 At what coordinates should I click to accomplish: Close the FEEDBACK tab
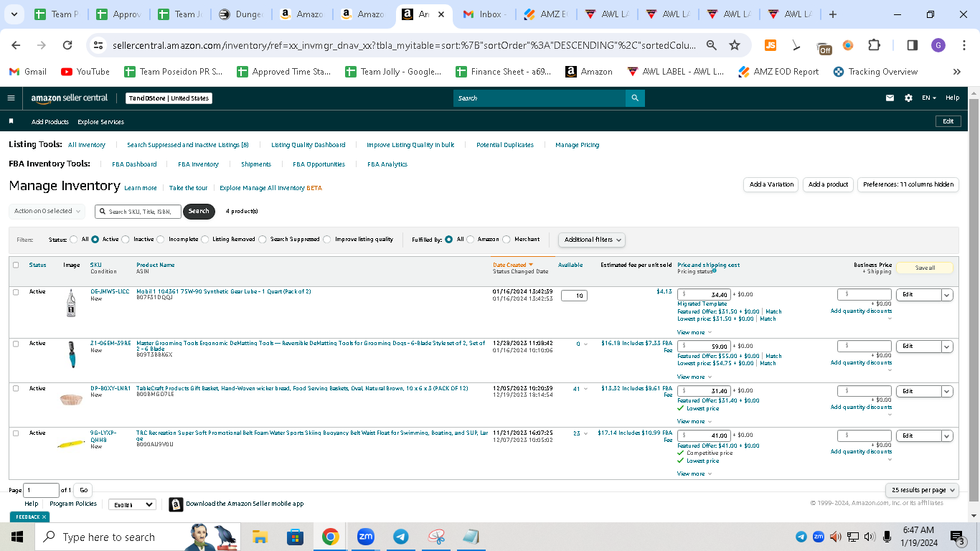(x=44, y=517)
